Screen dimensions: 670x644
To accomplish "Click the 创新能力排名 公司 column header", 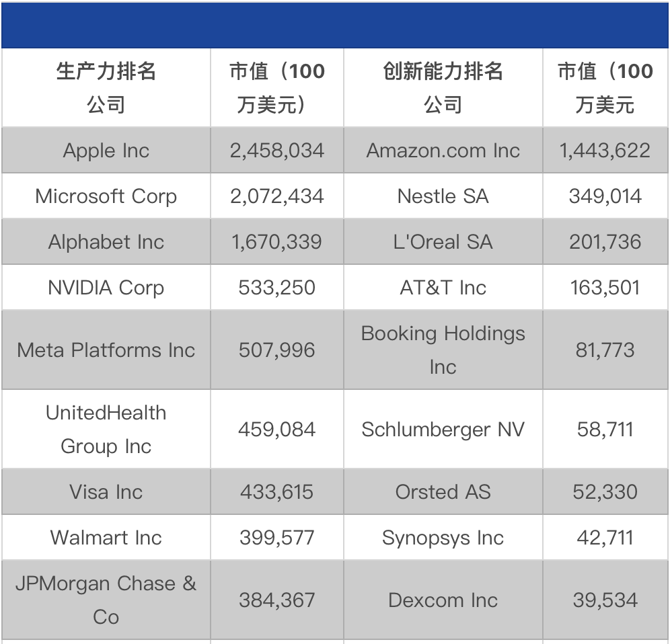I will click(443, 88).
